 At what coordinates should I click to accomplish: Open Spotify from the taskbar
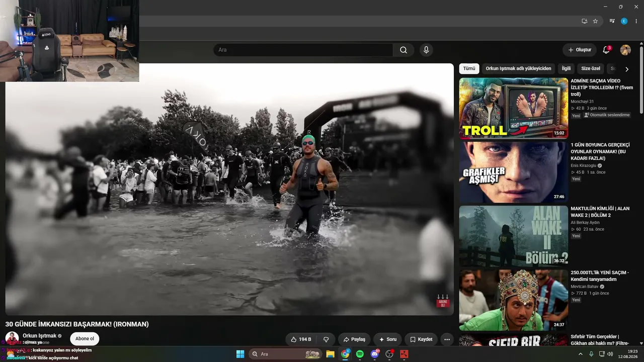pos(360,354)
